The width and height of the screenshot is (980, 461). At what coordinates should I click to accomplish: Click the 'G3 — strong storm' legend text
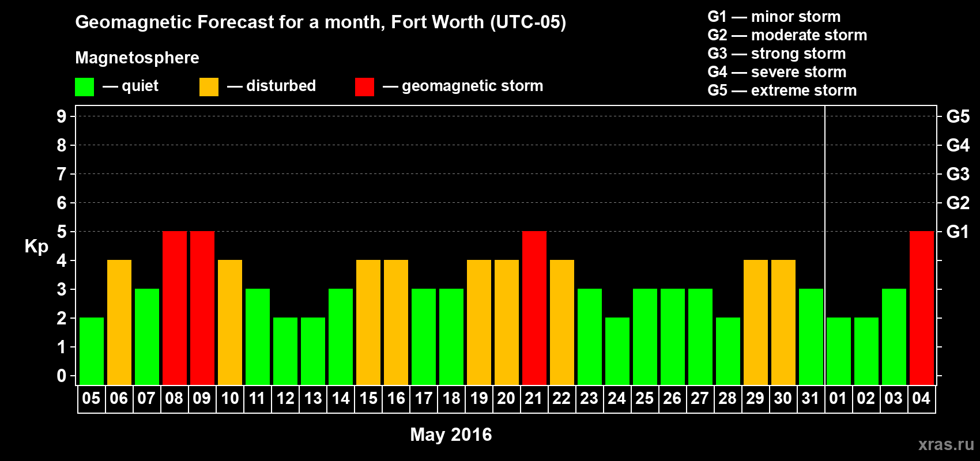777,54
